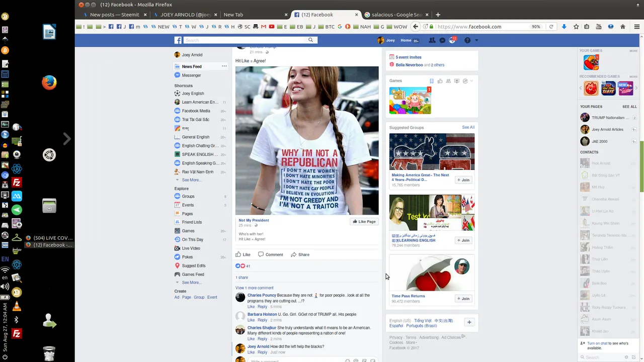The height and width of the screenshot is (362, 644).
Task: Expand See More under Shortcuts
Action: (191, 180)
